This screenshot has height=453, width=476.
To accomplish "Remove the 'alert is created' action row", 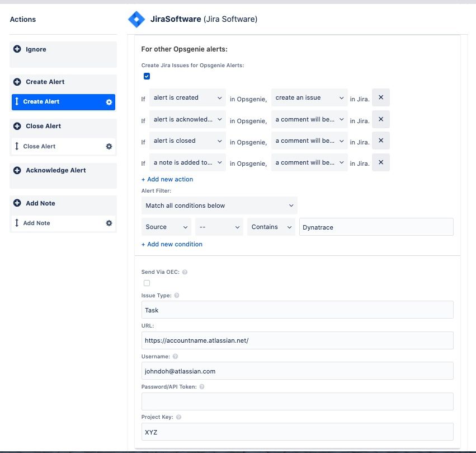I will coord(381,97).
